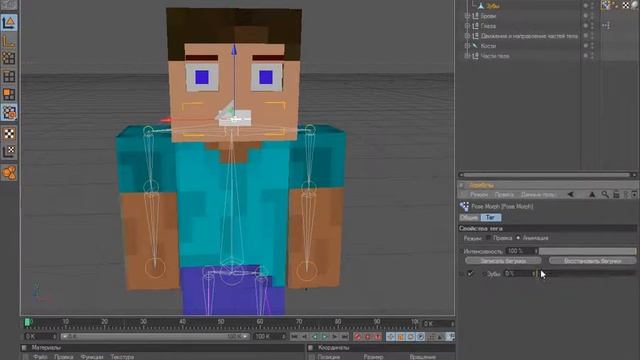Screen dimensions: 640x360
Task: Open the Правка menu in attributes
Action: [x=504, y=195]
